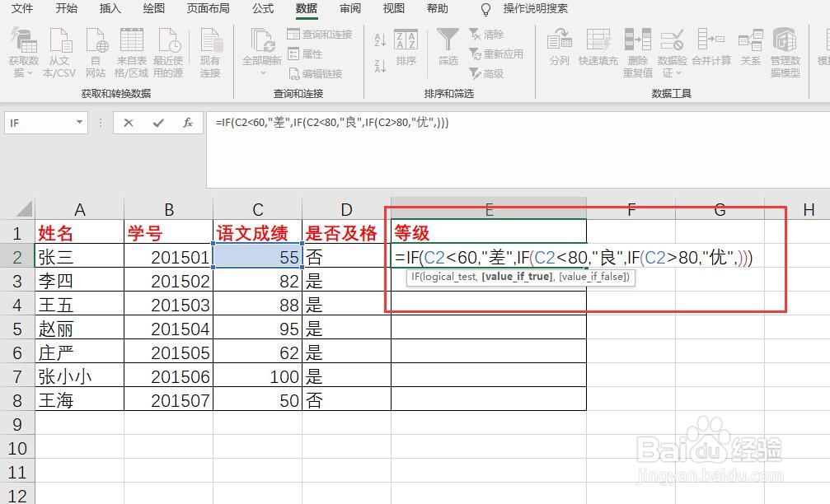Click the 查询和连接 button
Screen dimensions: 830x504
(x=321, y=35)
